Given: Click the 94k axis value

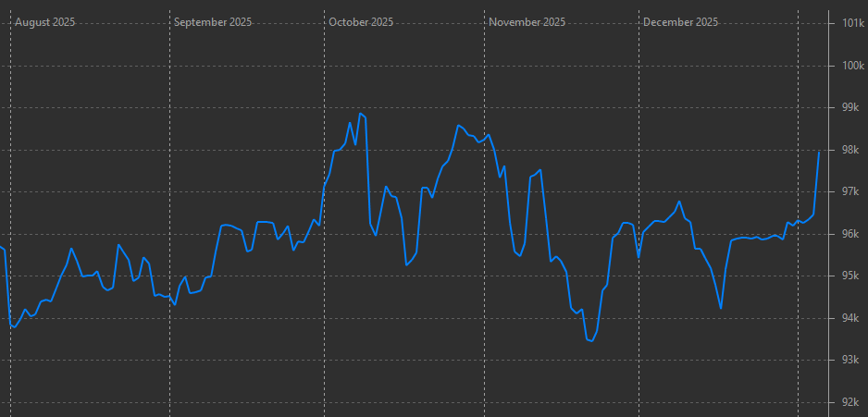Looking at the screenshot, I should tap(850, 318).
